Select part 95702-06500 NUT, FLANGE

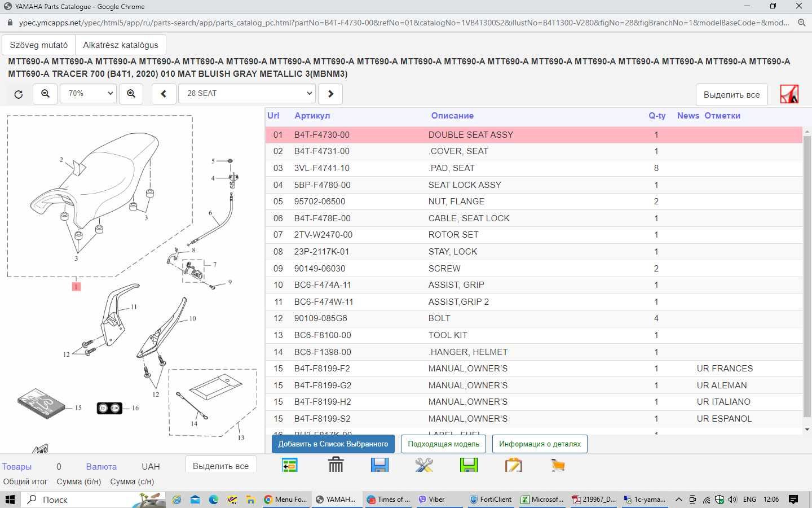[x=533, y=202]
